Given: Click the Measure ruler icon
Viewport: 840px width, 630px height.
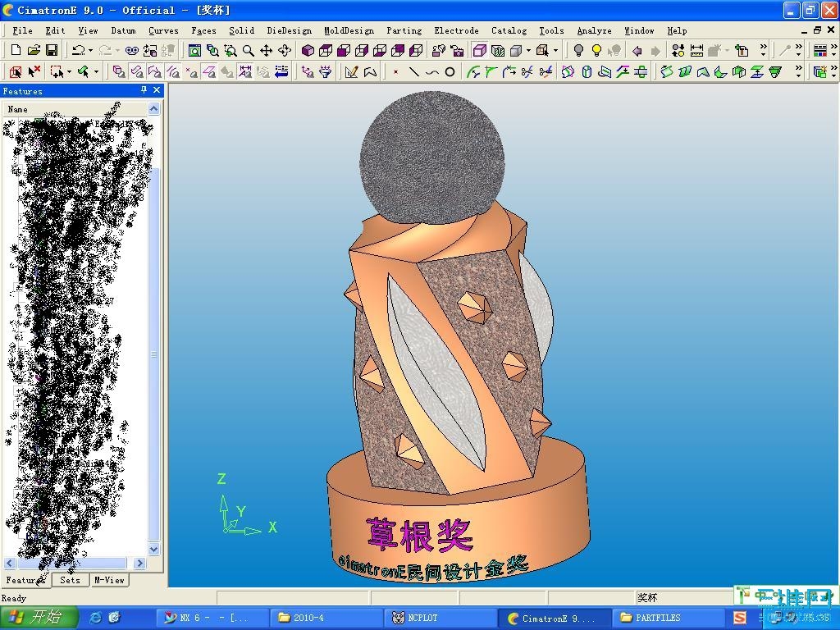Looking at the screenshot, I should (696, 50).
